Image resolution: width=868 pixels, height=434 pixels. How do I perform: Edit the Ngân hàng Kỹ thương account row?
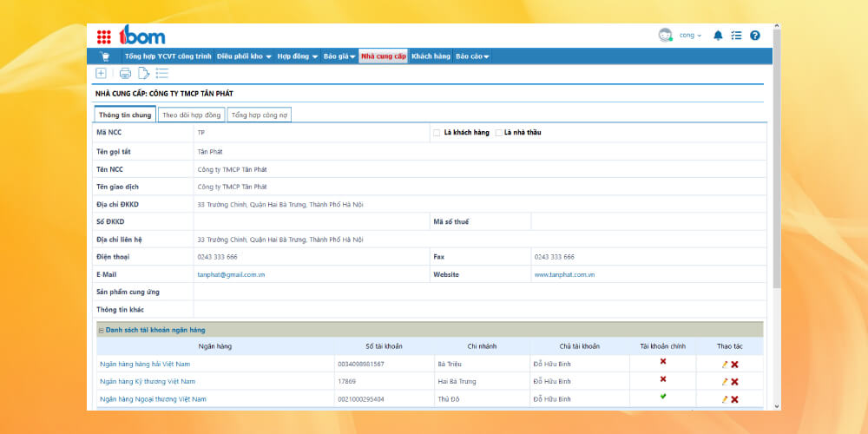725,382
